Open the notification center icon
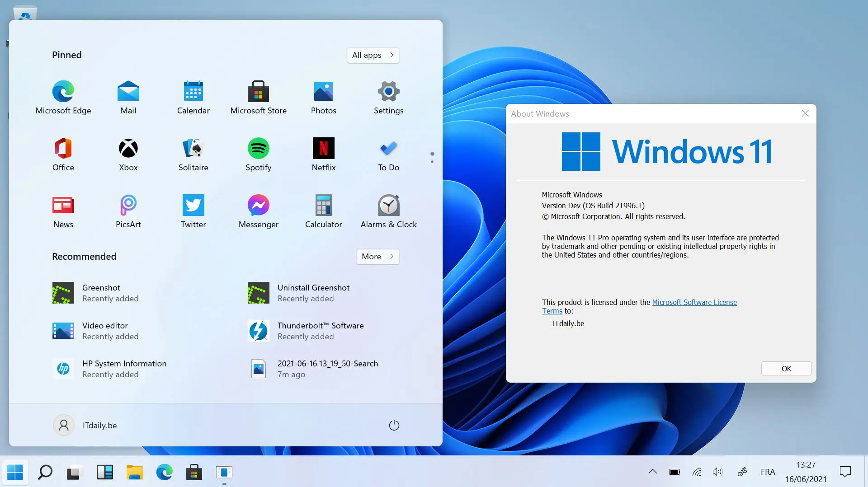The image size is (868, 487). [x=845, y=472]
